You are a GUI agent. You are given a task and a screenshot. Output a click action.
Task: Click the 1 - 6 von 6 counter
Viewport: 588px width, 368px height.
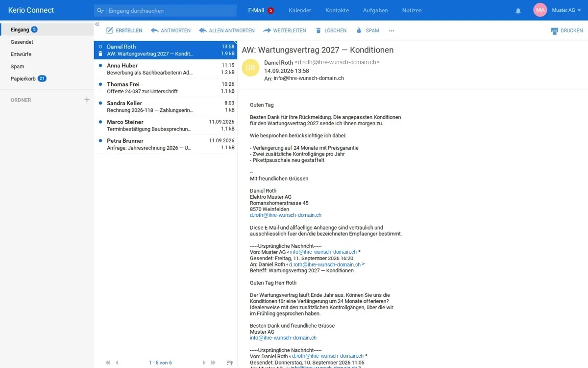[160, 363]
